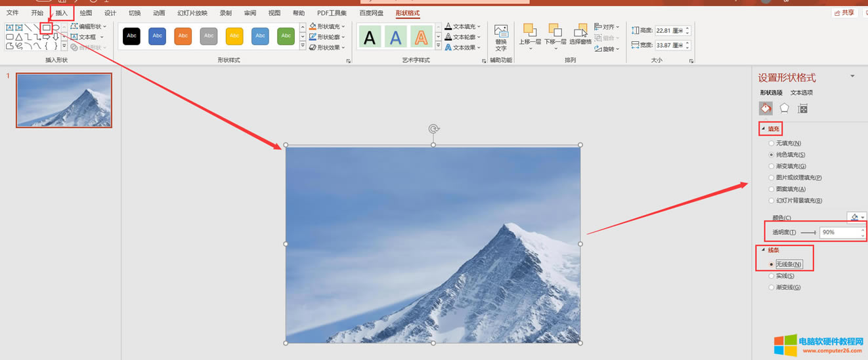Screen dimensions: 868x360
Task: Choose the black Abc shape style preset
Action: (x=132, y=36)
